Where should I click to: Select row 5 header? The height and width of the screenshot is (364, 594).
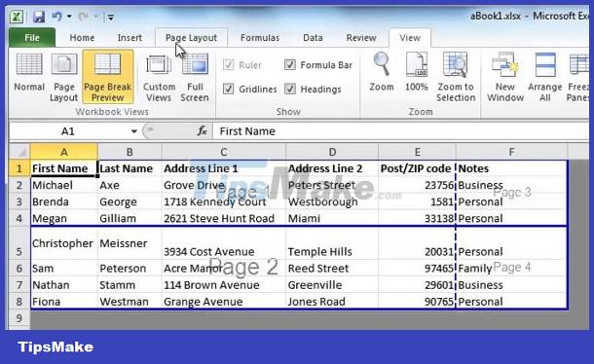[x=19, y=243]
